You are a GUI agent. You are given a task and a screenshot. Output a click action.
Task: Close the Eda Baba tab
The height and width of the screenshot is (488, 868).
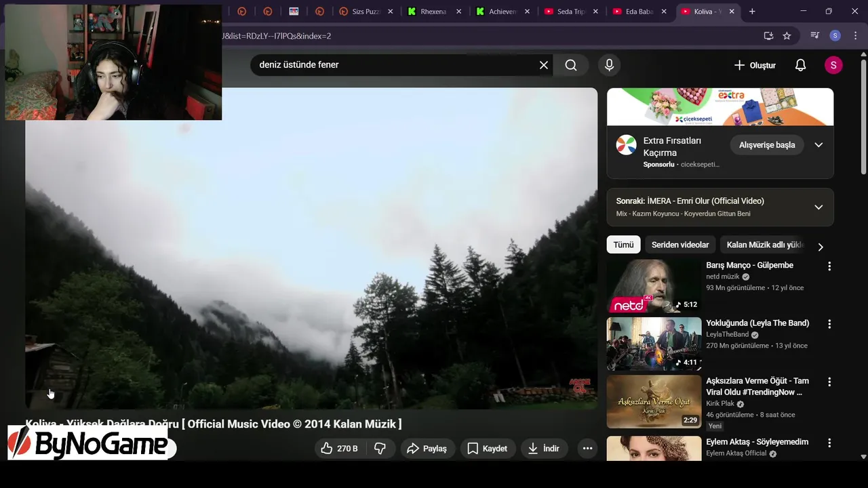tap(664, 12)
